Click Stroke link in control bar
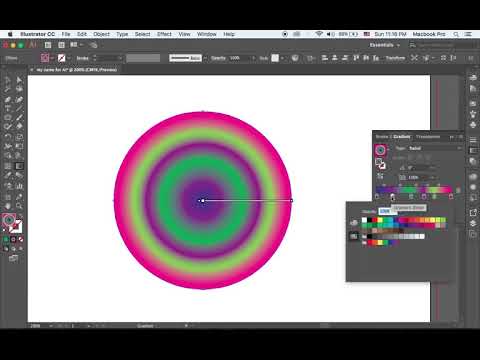The height and width of the screenshot is (360, 480). [83, 58]
